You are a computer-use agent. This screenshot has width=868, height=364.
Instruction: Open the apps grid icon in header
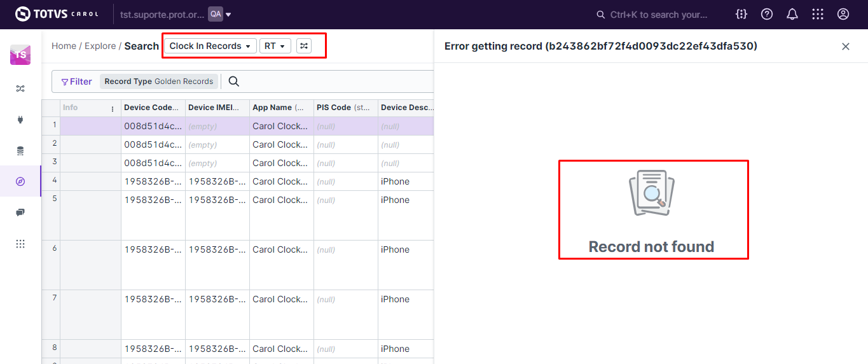[x=818, y=14]
